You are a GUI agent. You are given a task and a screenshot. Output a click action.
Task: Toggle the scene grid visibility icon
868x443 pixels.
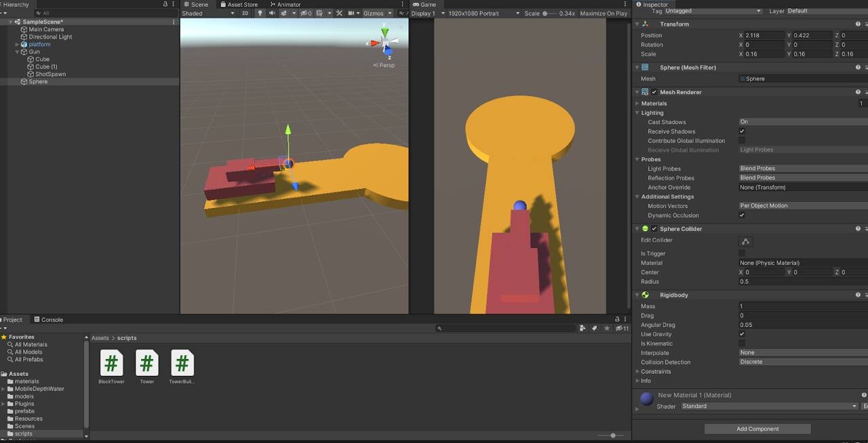pos(319,13)
